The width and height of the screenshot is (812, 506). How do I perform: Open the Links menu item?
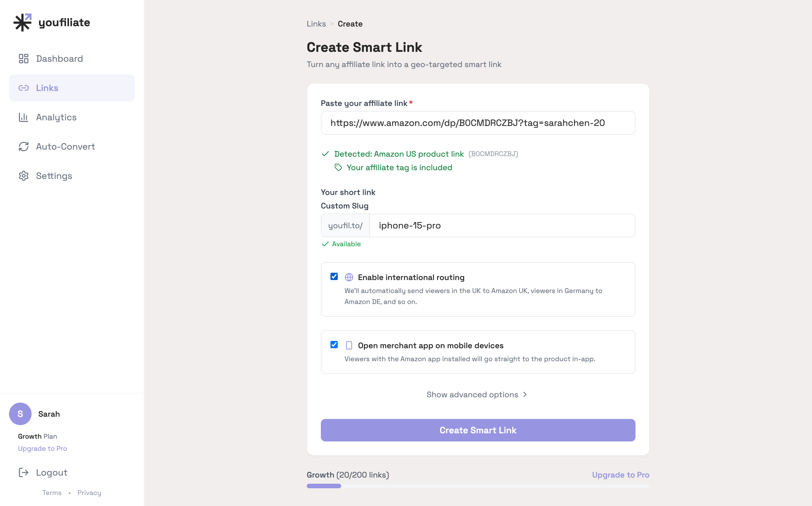click(72, 88)
